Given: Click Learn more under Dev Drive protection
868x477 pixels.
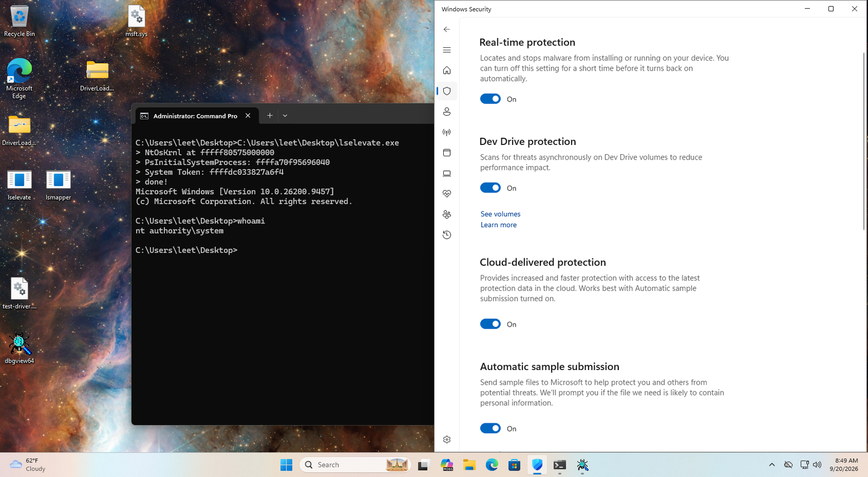Looking at the screenshot, I should pos(499,225).
